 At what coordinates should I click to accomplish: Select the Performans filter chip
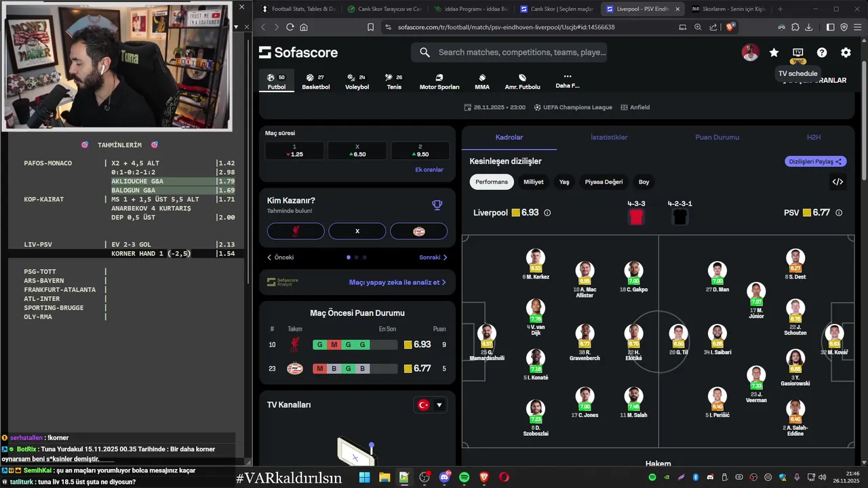tap(492, 182)
